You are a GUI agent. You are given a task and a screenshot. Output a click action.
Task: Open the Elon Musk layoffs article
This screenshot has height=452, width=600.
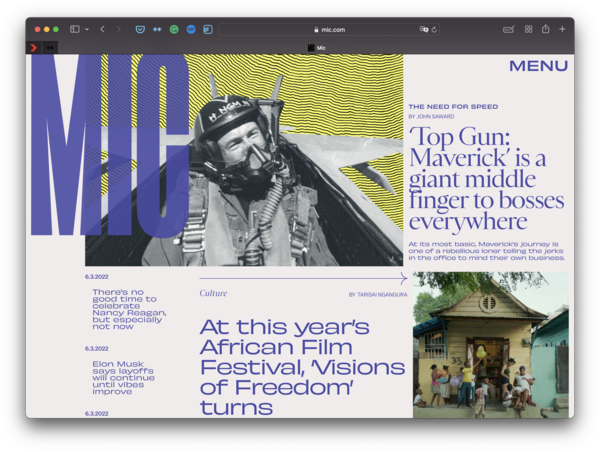[124, 377]
